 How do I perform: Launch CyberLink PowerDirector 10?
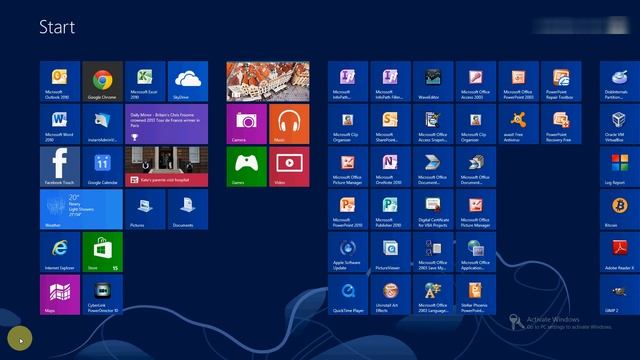[x=102, y=295]
